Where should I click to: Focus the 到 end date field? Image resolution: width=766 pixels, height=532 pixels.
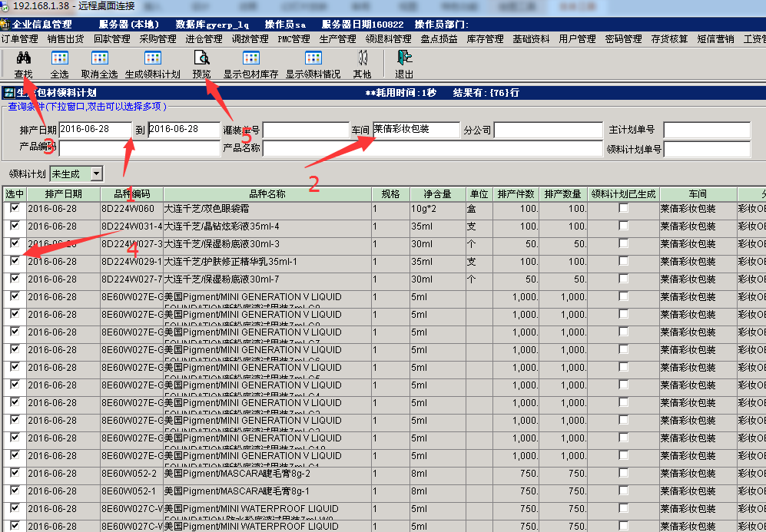click(184, 130)
